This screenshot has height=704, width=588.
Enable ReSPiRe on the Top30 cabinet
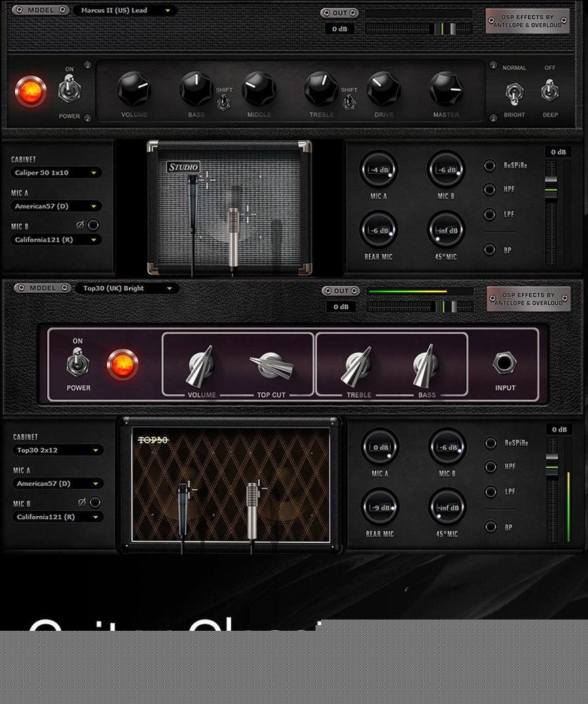[x=491, y=443]
